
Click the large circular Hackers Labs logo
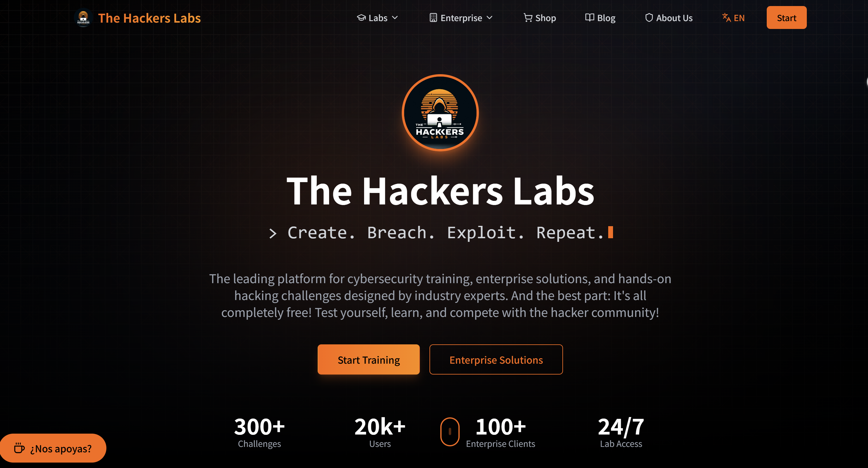[440, 113]
